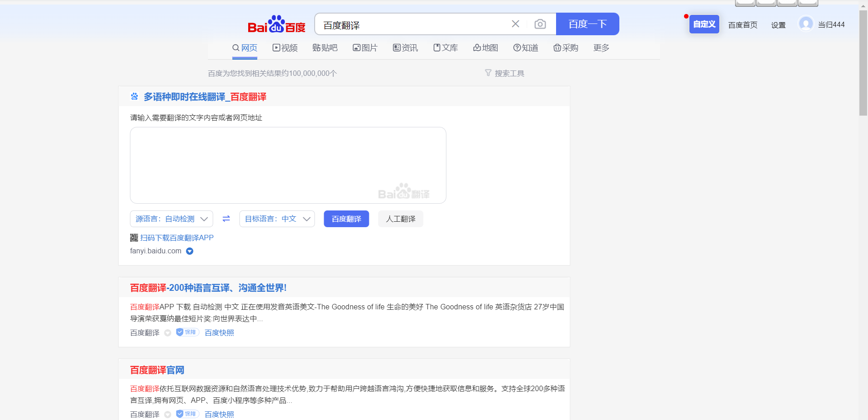Click the 保障 shield badge on first result

187,332
